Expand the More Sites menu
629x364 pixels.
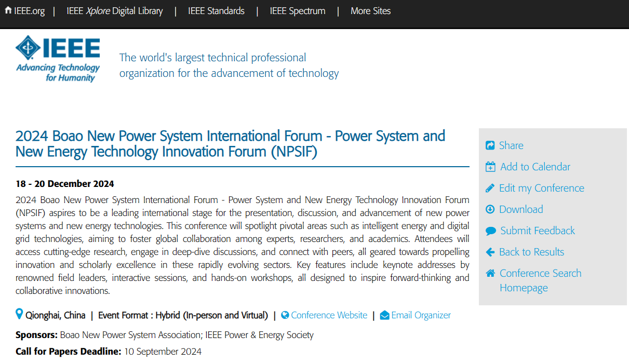(370, 11)
